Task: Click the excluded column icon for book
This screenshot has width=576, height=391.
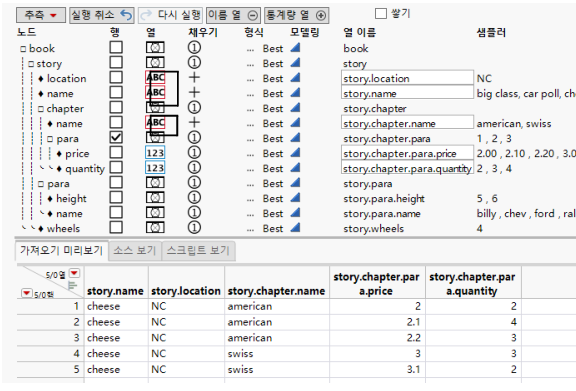Action: (x=155, y=47)
